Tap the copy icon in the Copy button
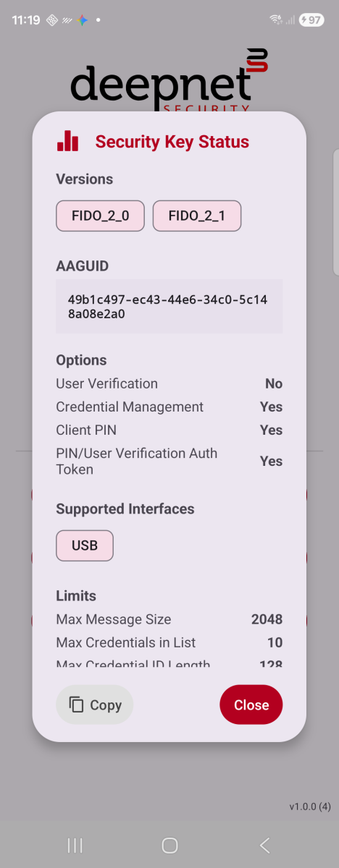Image resolution: width=339 pixels, height=868 pixels. pyautogui.click(x=76, y=705)
